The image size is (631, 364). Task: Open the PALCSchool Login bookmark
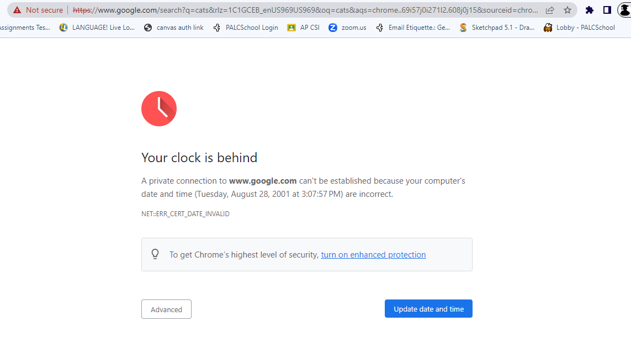click(246, 28)
